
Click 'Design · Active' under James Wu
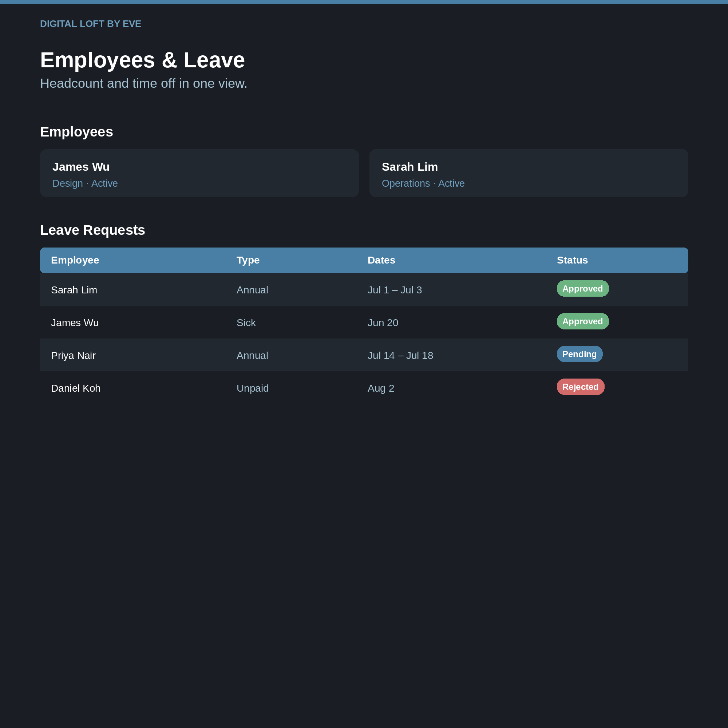[85, 183]
